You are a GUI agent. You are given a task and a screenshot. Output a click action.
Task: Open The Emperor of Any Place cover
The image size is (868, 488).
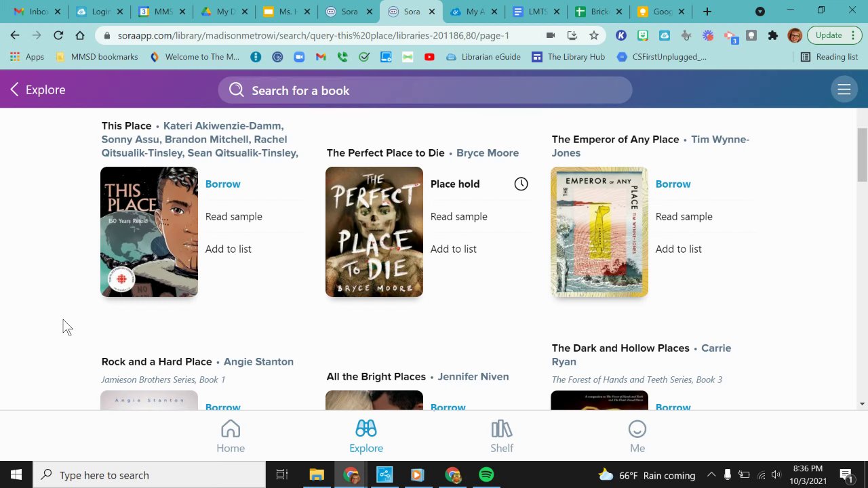(599, 232)
